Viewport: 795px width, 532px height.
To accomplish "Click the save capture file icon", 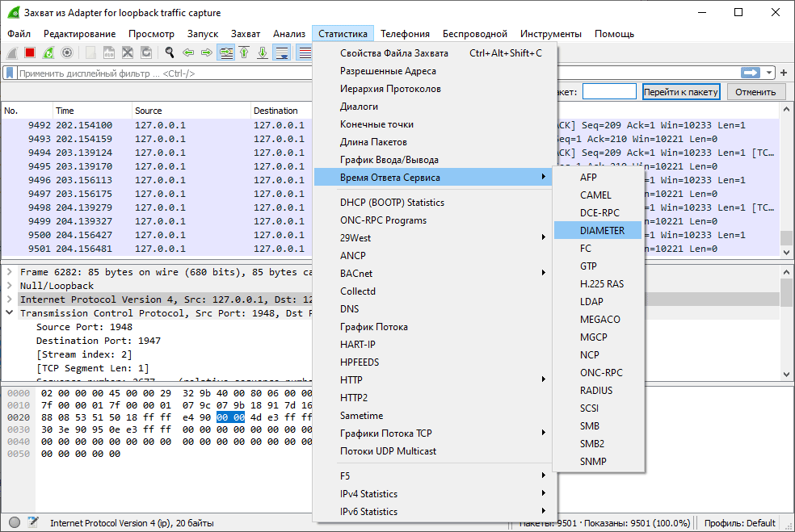I will coord(109,52).
